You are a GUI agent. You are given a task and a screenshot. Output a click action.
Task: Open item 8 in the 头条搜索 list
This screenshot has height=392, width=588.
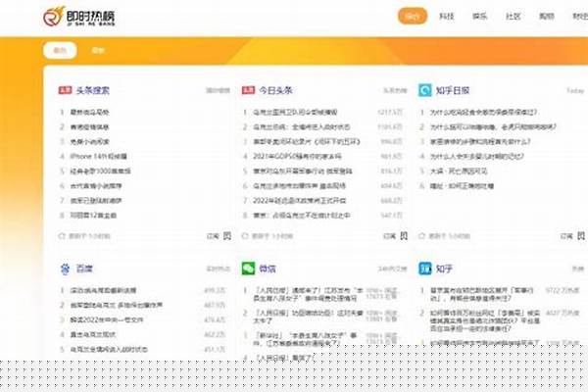click(x=93, y=216)
